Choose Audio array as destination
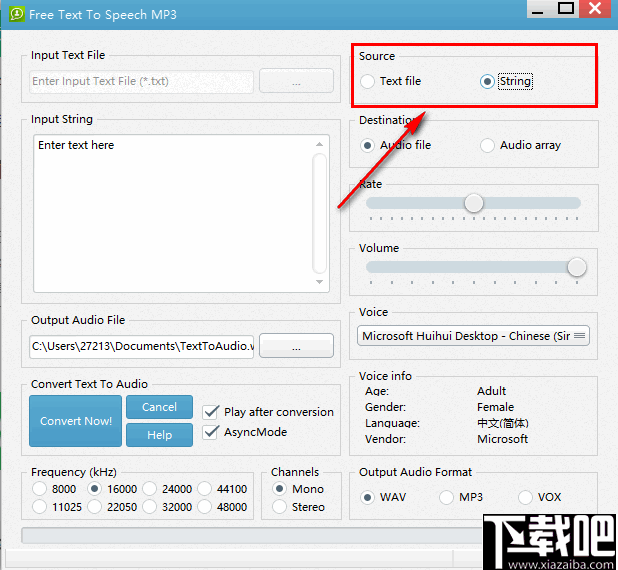The height and width of the screenshot is (570, 618). (x=520, y=145)
